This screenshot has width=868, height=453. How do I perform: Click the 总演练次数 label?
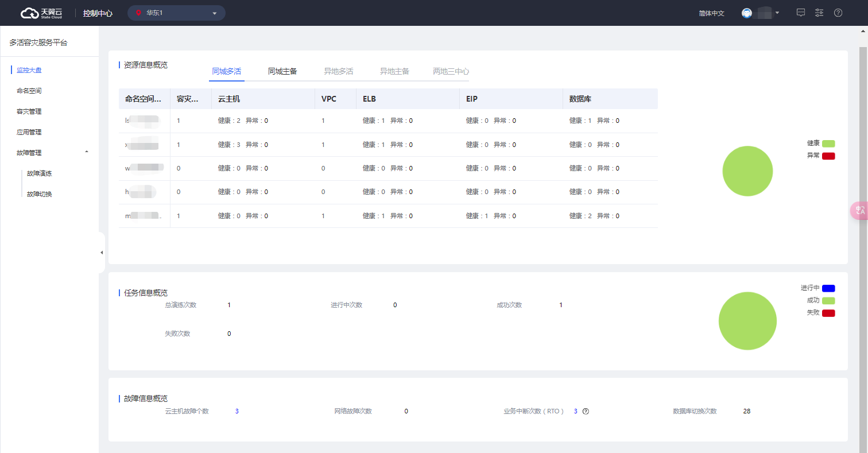tap(181, 305)
